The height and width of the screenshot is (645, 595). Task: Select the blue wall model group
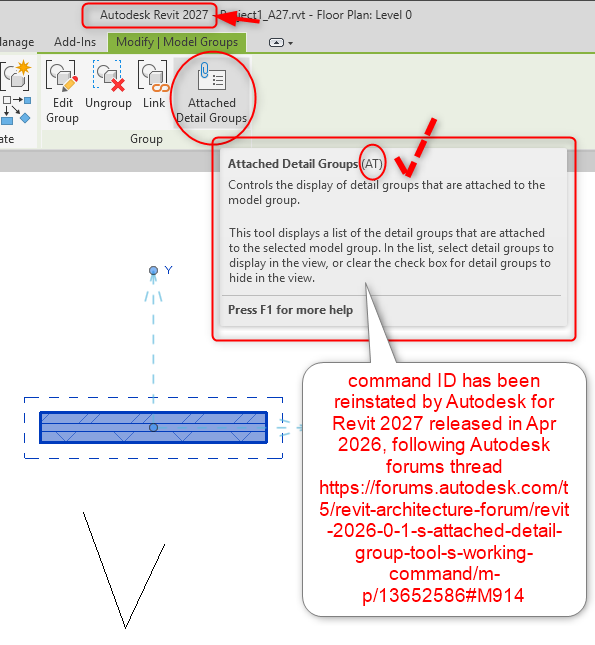(153, 427)
